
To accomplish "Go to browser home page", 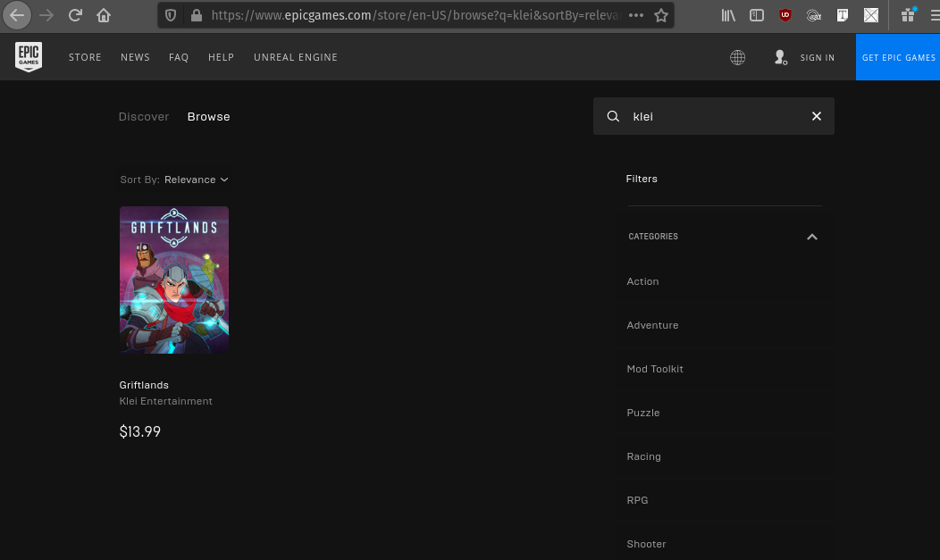I will tap(104, 15).
